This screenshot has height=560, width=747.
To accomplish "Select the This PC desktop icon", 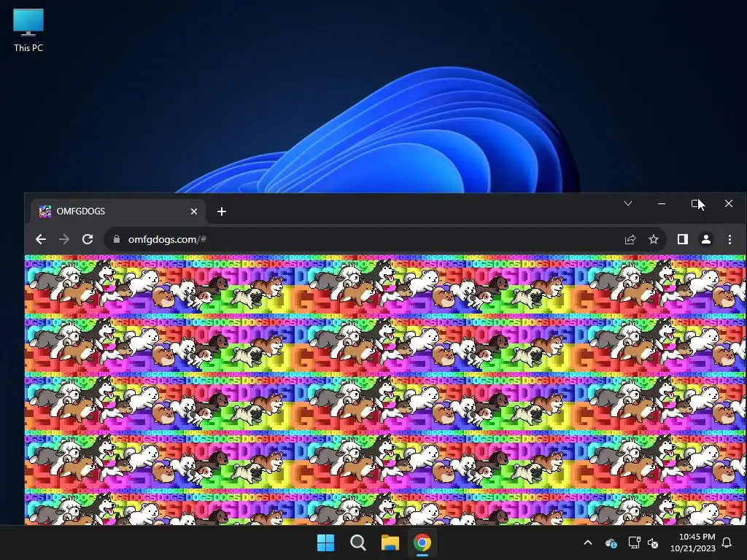I will point(28,31).
